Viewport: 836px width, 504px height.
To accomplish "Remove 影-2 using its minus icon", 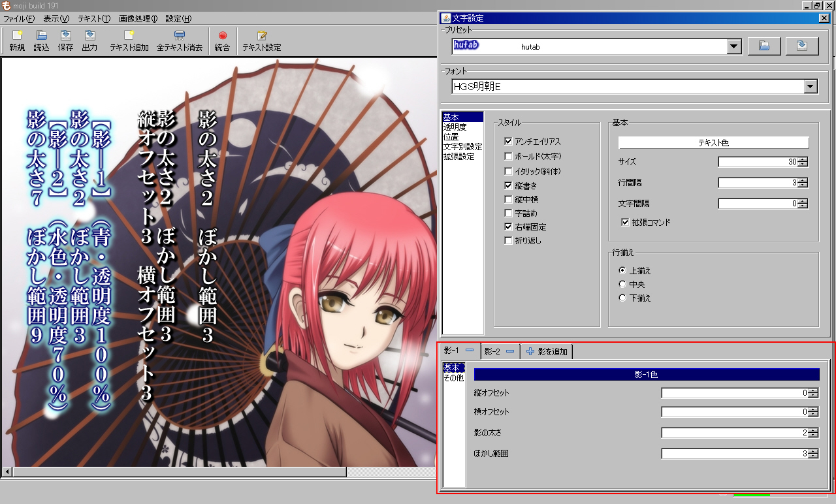I will click(x=510, y=351).
